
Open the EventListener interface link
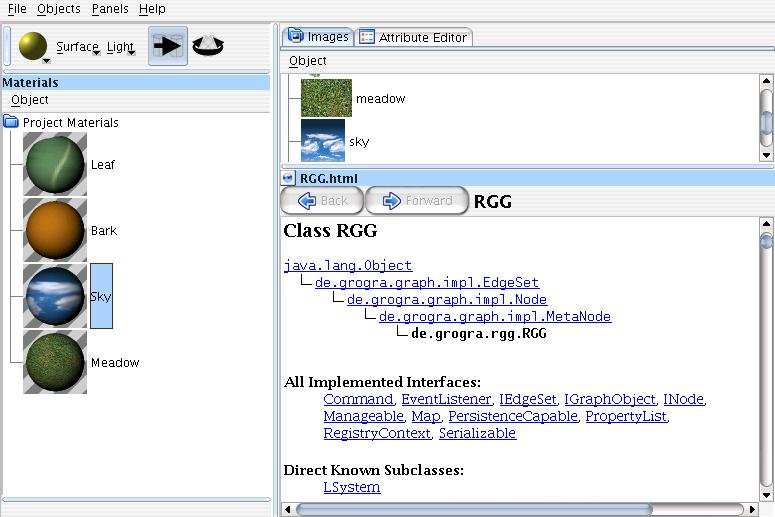pos(446,399)
